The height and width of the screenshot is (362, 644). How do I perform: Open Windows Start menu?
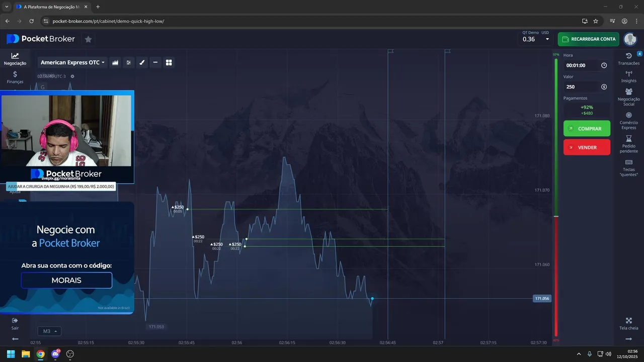[11, 354]
